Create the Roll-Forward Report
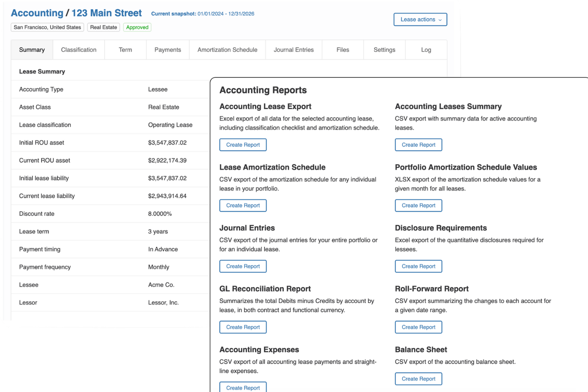588x392 pixels. click(x=418, y=327)
